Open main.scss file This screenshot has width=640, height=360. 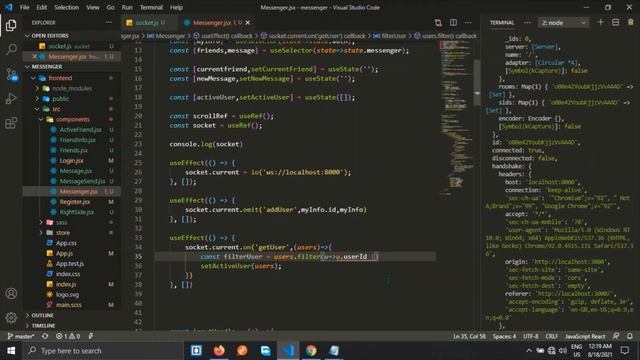click(x=72, y=304)
